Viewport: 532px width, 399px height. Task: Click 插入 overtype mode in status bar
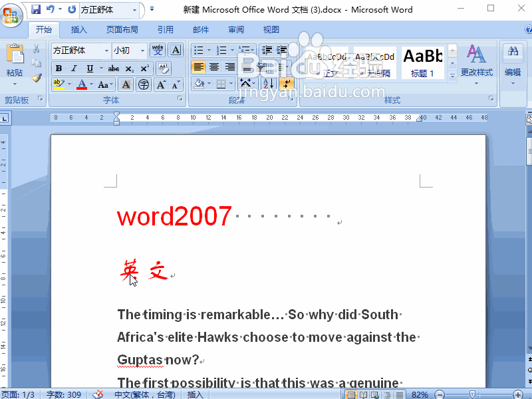coord(195,394)
